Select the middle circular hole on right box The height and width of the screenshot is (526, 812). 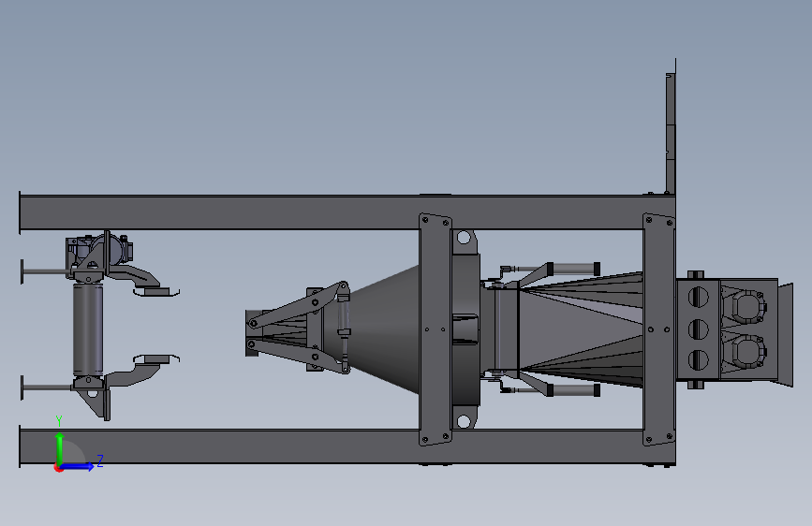[x=698, y=329]
